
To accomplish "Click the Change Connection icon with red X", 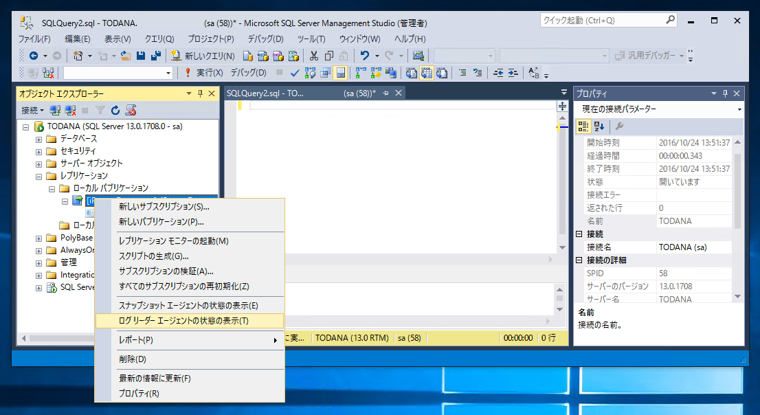I will tap(48, 73).
